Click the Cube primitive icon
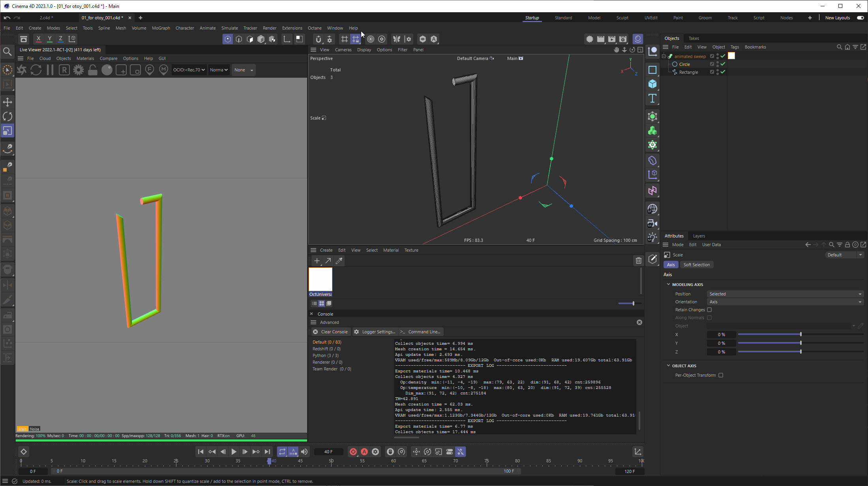This screenshot has height=486, width=868. tap(652, 84)
